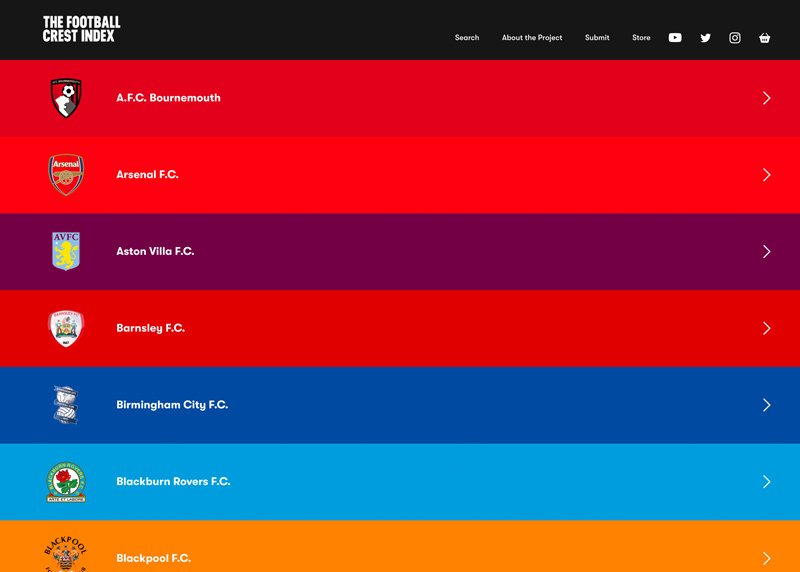Screen dimensions: 800x572
Task: Visit the Store menu item
Action: pyautogui.click(x=641, y=38)
